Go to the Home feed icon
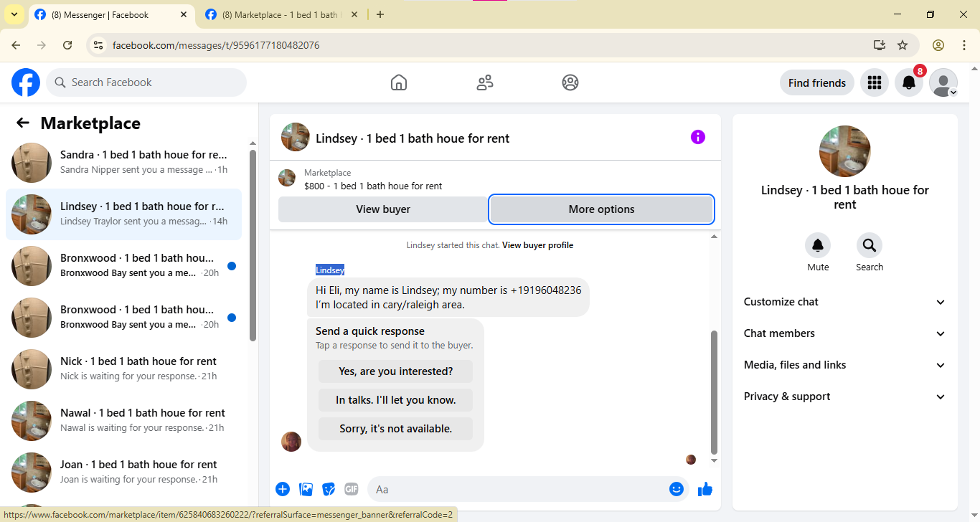Image resolution: width=980 pixels, height=522 pixels. click(x=399, y=82)
